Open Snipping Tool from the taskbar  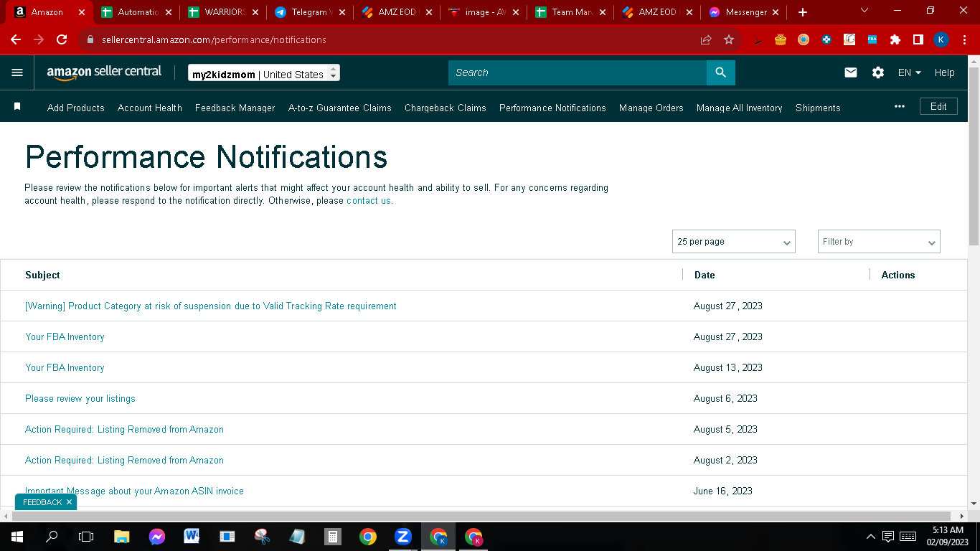click(262, 536)
